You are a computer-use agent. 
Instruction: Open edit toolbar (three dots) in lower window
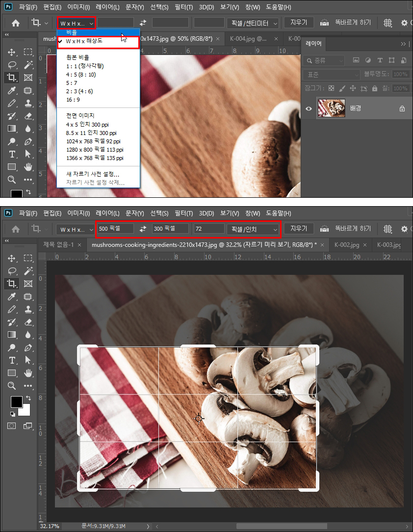[x=28, y=386]
